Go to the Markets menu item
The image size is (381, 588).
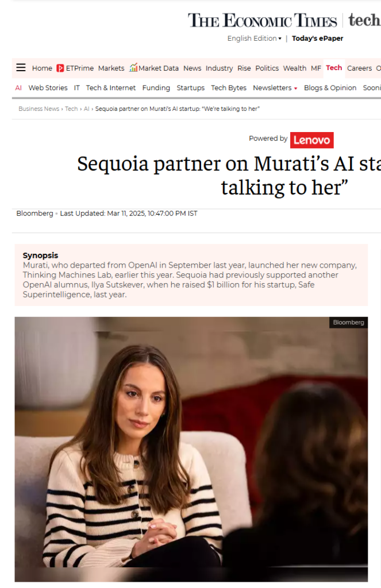point(111,68)
